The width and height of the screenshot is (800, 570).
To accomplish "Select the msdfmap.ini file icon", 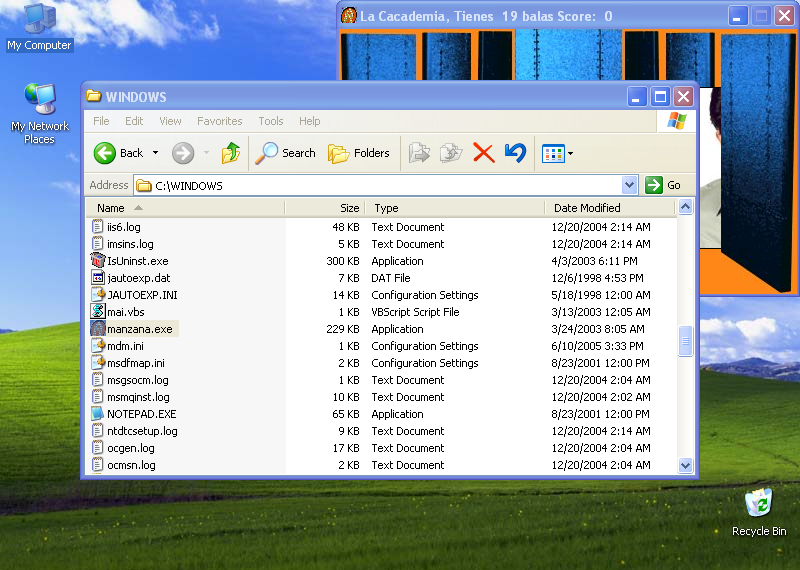I will 97,362.
